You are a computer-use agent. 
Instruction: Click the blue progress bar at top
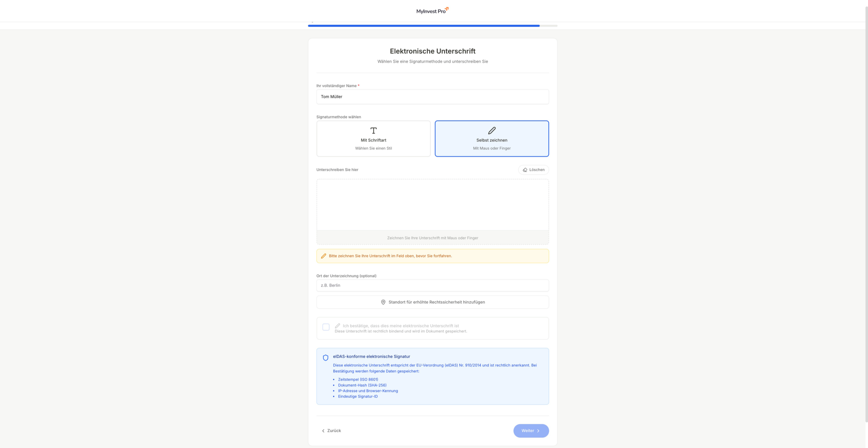coord(423,26)
